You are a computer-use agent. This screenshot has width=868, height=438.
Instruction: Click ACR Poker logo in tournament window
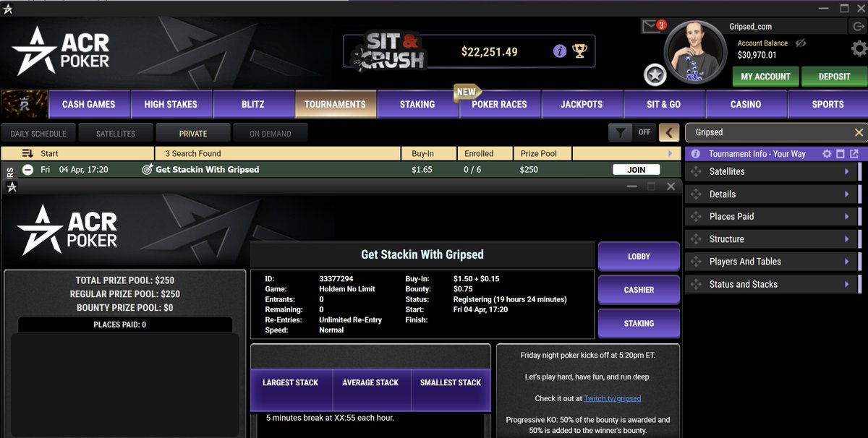pyautogui.click(x=67, y=230)
